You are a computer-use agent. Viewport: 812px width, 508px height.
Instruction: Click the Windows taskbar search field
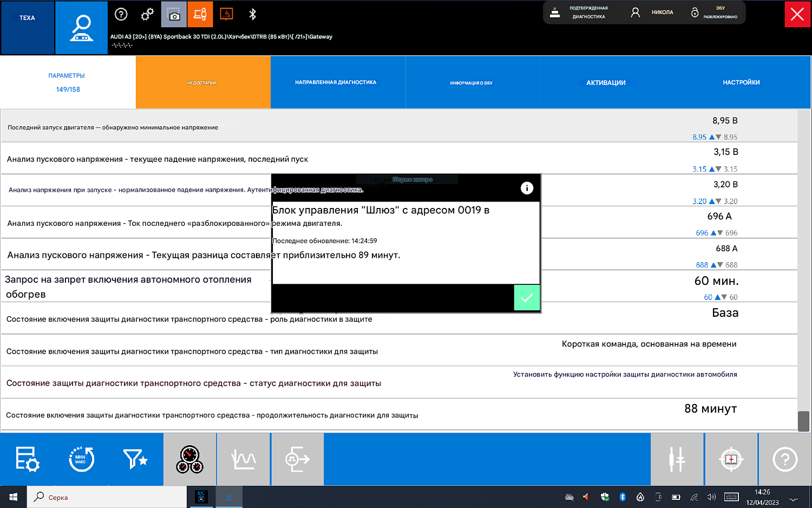[108, 497]
